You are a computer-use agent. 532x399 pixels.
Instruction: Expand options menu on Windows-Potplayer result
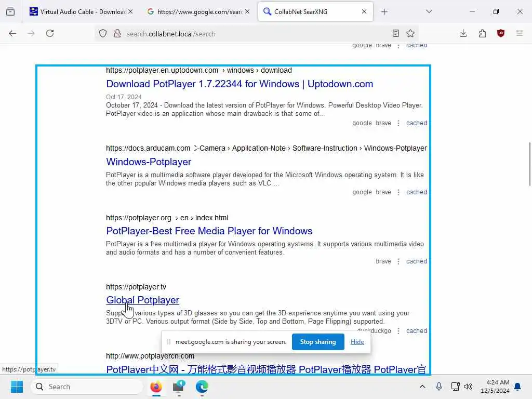pos(398,192)
